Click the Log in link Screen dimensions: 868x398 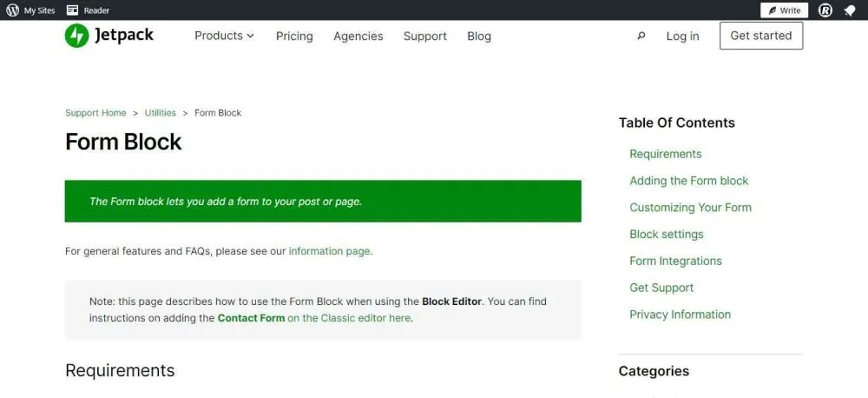pos(682,36)
